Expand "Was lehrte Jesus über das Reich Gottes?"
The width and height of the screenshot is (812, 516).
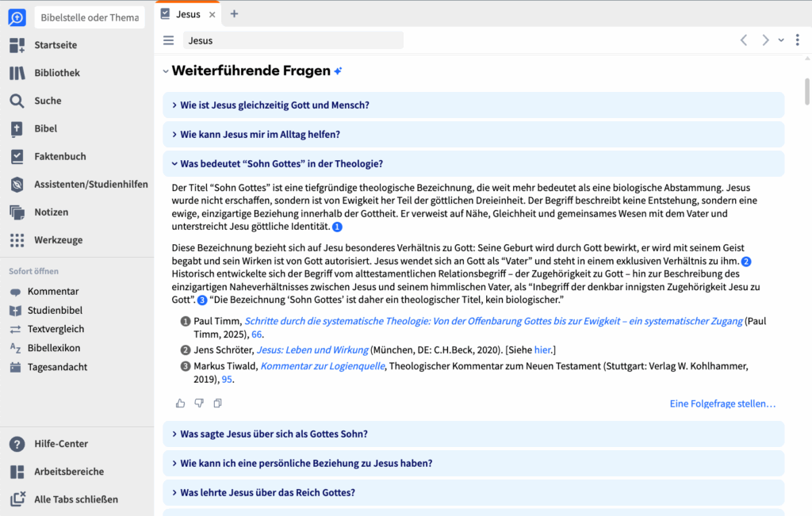click(267, 492)
